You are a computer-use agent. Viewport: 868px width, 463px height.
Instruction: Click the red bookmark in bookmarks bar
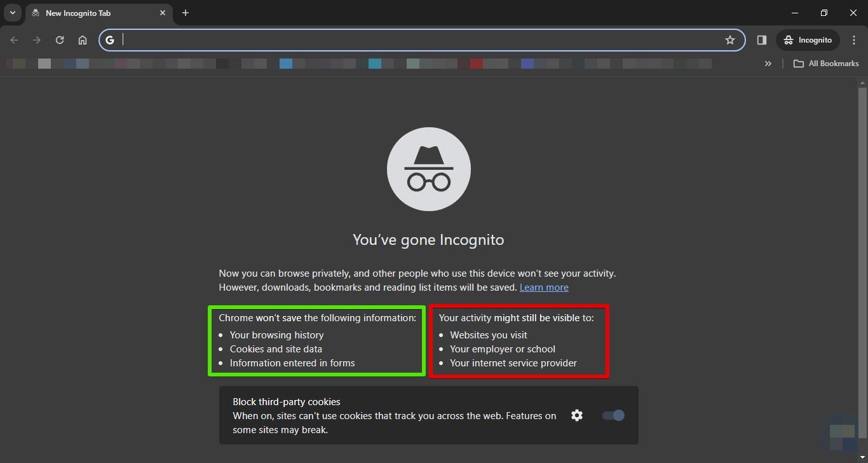477,64
